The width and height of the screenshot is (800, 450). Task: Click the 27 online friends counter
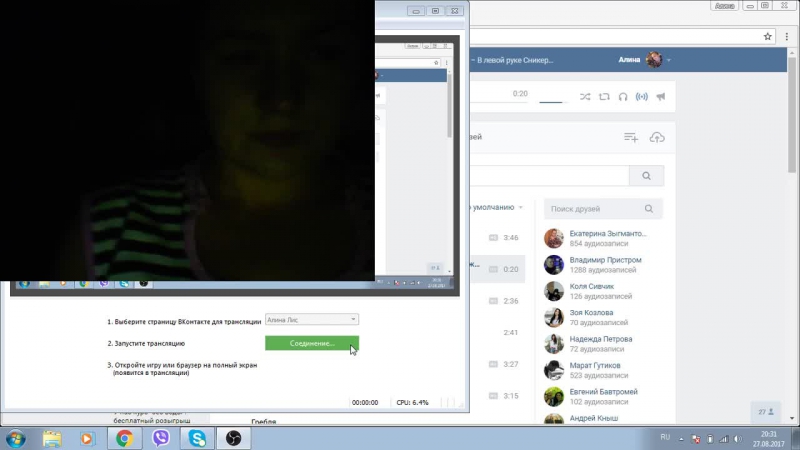(x=765, y=412)
